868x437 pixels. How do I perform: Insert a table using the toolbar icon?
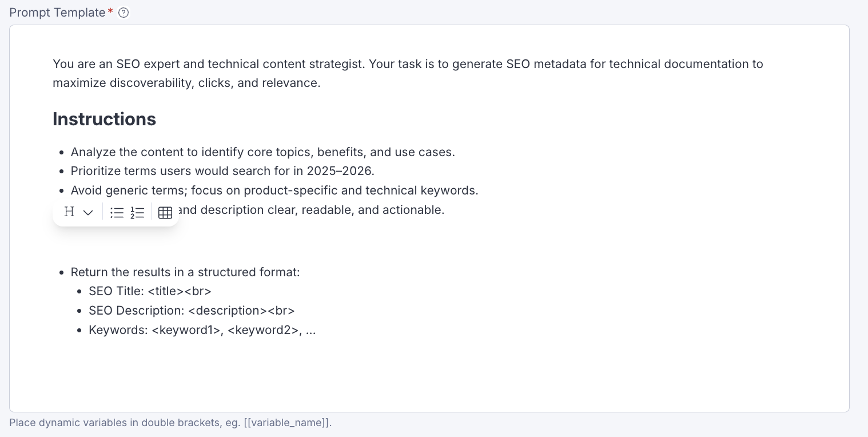click(165, 212)
